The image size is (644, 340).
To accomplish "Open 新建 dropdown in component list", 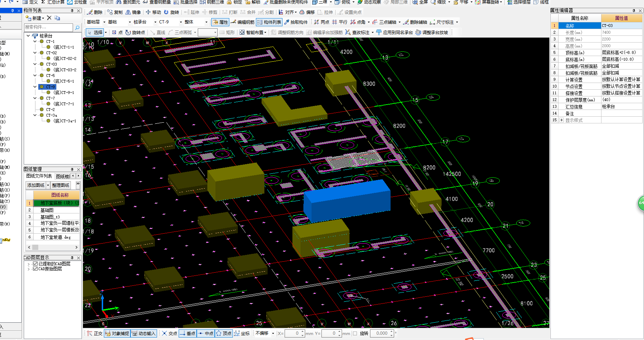I will click(x=43, y=18).
